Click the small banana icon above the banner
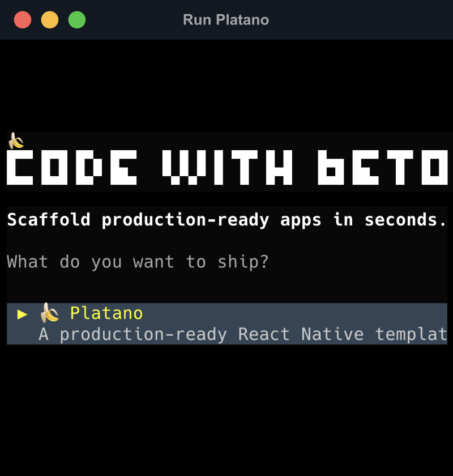Screen dimensions: 453x476 [x=16, y=141]
